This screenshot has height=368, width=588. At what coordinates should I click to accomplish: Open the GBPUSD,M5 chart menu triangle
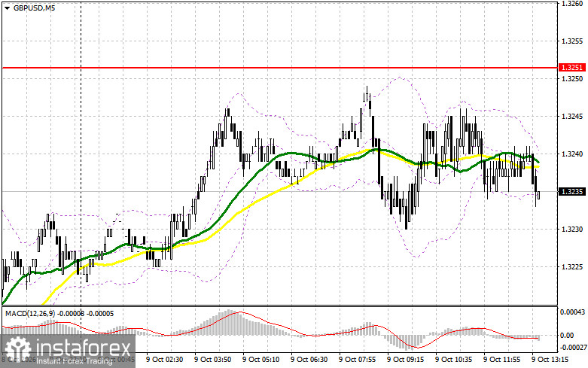(x=7, y=8)
